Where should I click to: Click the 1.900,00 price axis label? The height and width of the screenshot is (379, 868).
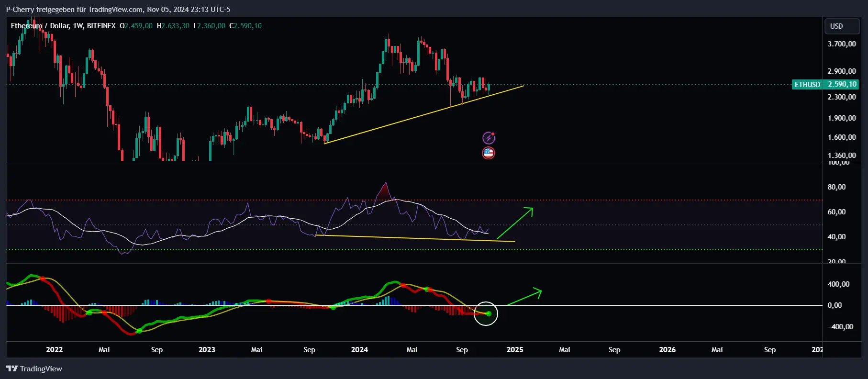tap(842, 118)
